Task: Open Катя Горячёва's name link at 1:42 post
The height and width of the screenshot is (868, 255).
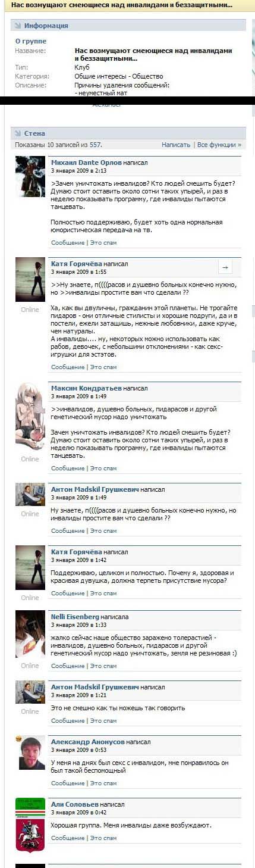Action: click(x=77, y=552)
